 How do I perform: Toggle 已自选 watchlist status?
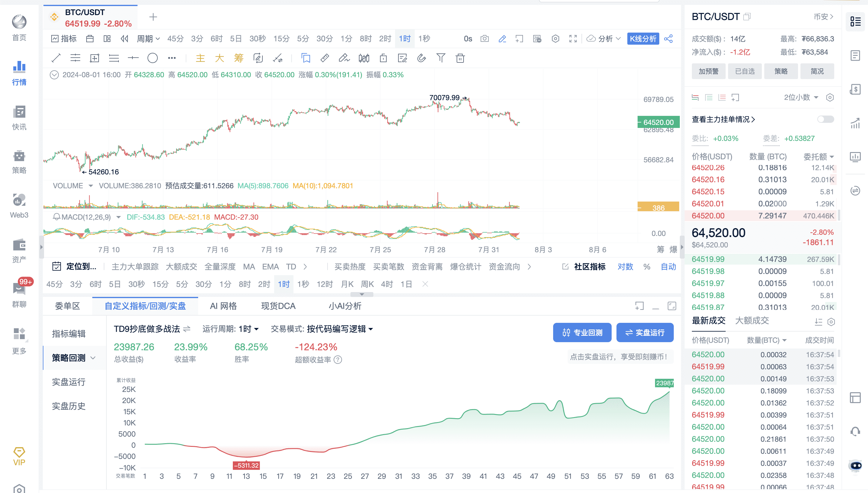[x=745, y=71]
